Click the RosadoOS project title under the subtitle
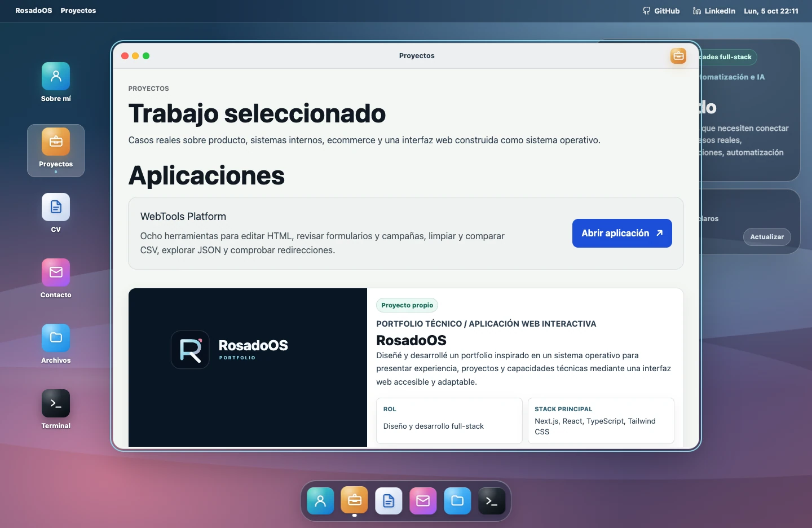This screenshot has height=528, width=812. (411, 340)
